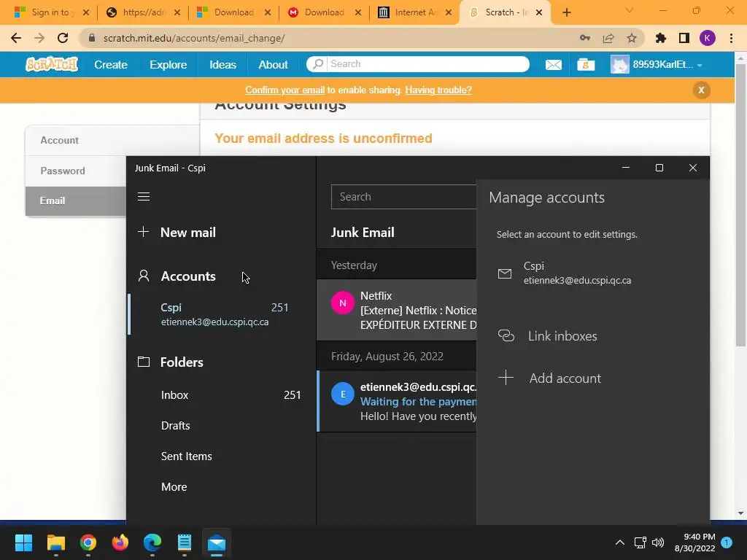
Task: Open File Explorer from taskbar
Action: (x=55, y=542)
